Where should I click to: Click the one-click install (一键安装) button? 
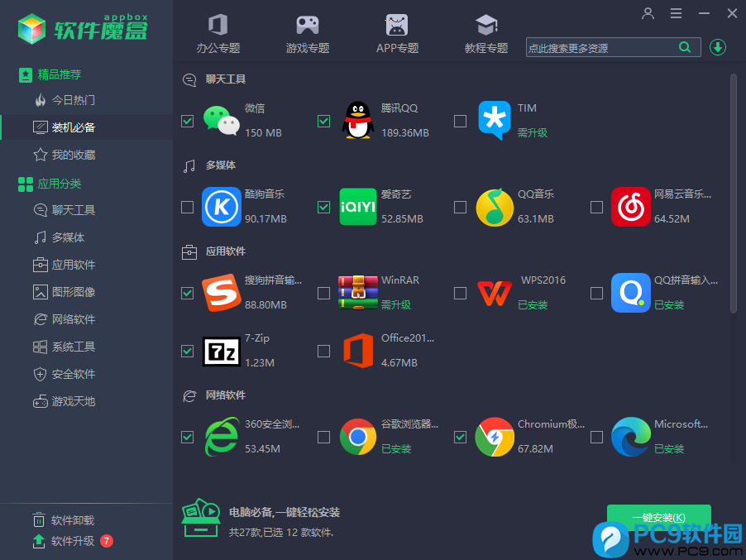pyautogui.click(x=659, y=518)
